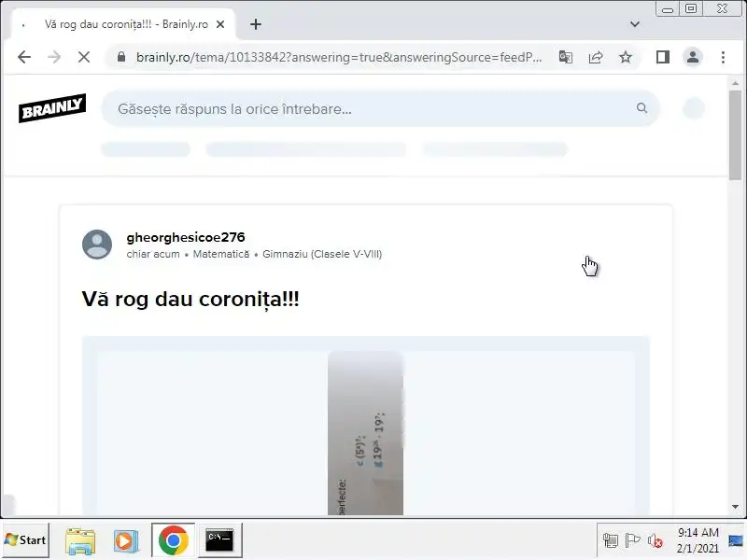747x560 pixels.
Task: Open the attached question image
Action: pyautogui.click(x=365, y=432)
